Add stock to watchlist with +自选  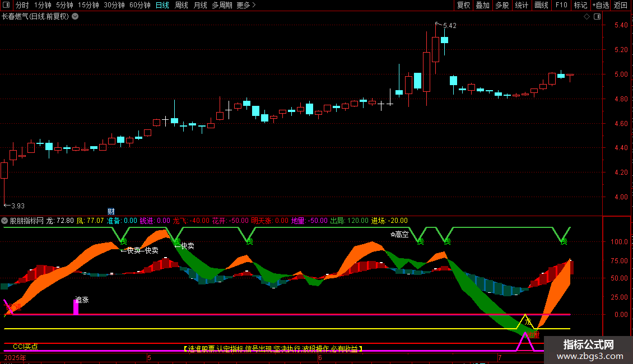point(601,5)
